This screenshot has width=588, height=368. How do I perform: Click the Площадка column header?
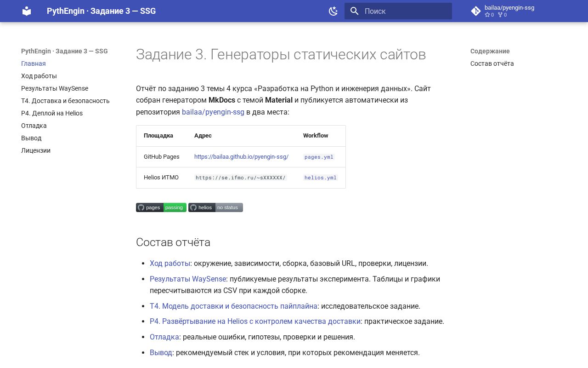(x=158, y=136)
